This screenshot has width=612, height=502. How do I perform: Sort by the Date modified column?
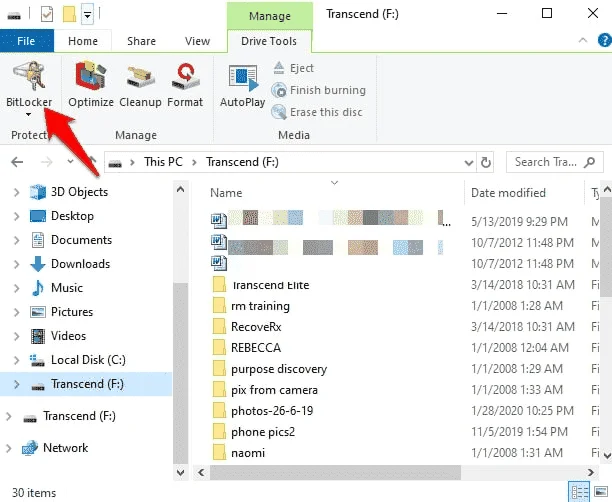[508, 193]
